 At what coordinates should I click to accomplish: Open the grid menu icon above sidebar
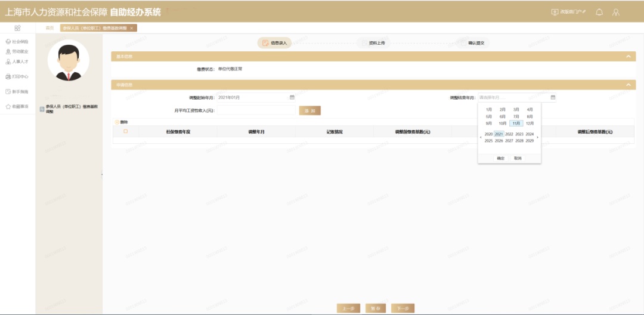click(x=17, y=28)
